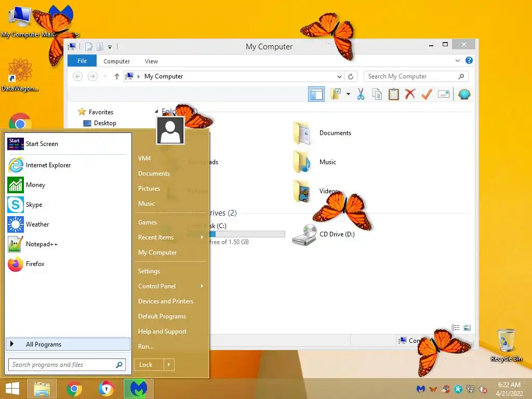Toggle the navigation pane button in the toolbar
This screenshot has width=532, height=399.
click(x=316, y=95)
